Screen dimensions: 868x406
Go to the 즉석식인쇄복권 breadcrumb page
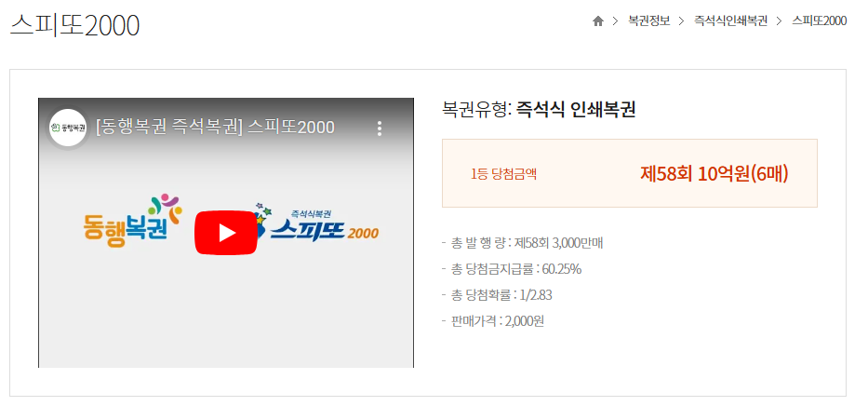click(x=730, y=21)
